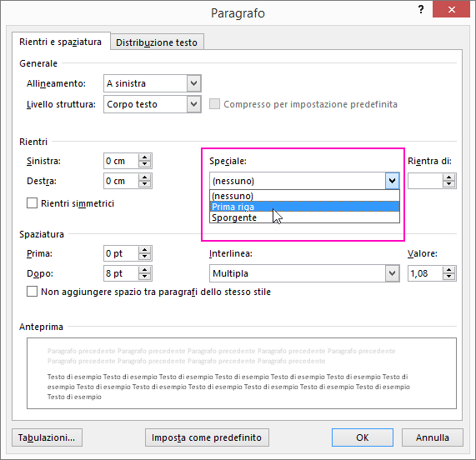The image size is (476, 460).
Task: Open Tabulazioni settings
Action: 47,437
